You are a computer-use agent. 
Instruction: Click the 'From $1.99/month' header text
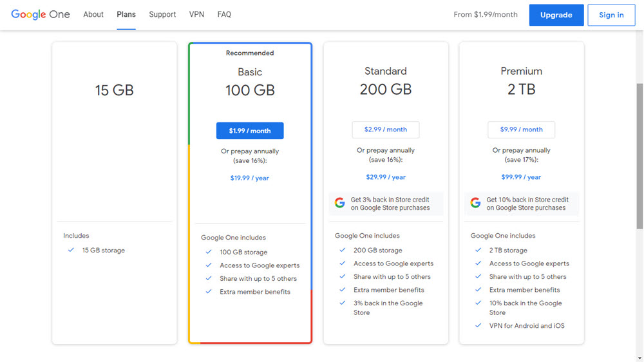(x=486, y=15)
